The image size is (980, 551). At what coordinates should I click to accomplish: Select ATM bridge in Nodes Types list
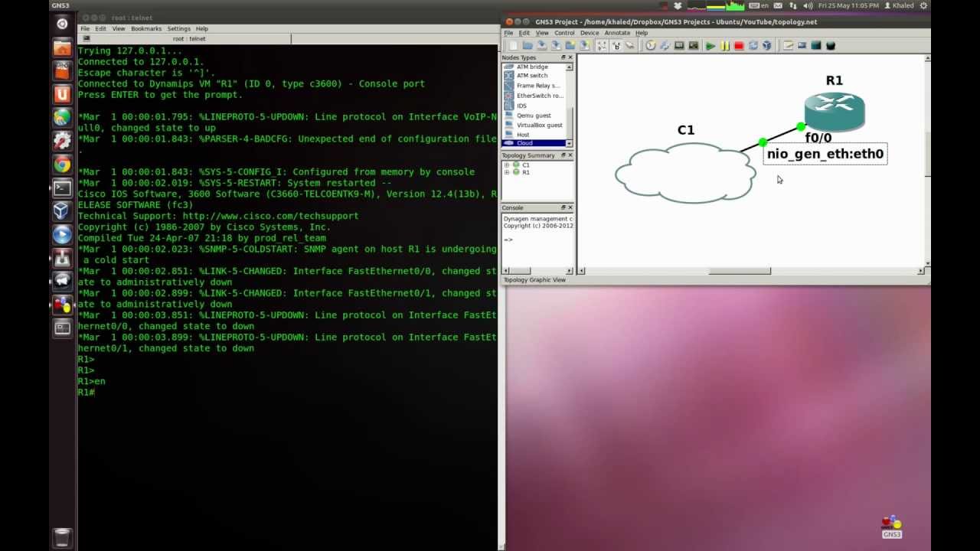pos(533,67)
